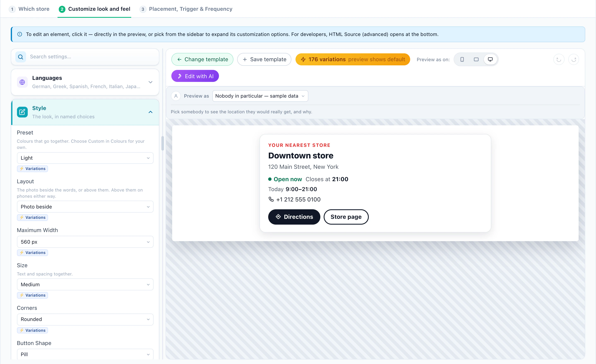Click the Store page button in the preview
Image resolution: width=596 pixels, height=364 pixels.
[x=346, y=217]
